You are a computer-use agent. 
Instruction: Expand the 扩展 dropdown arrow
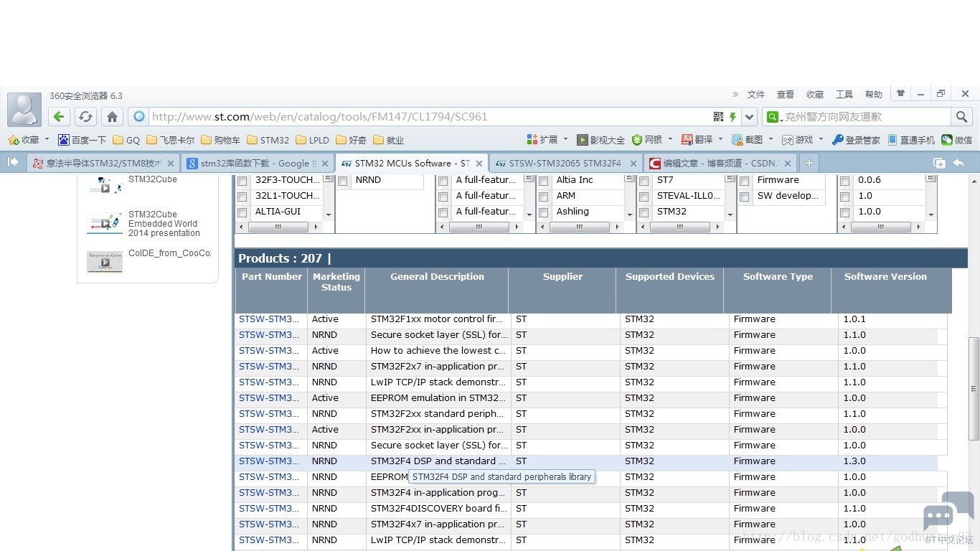coord(565,139)
